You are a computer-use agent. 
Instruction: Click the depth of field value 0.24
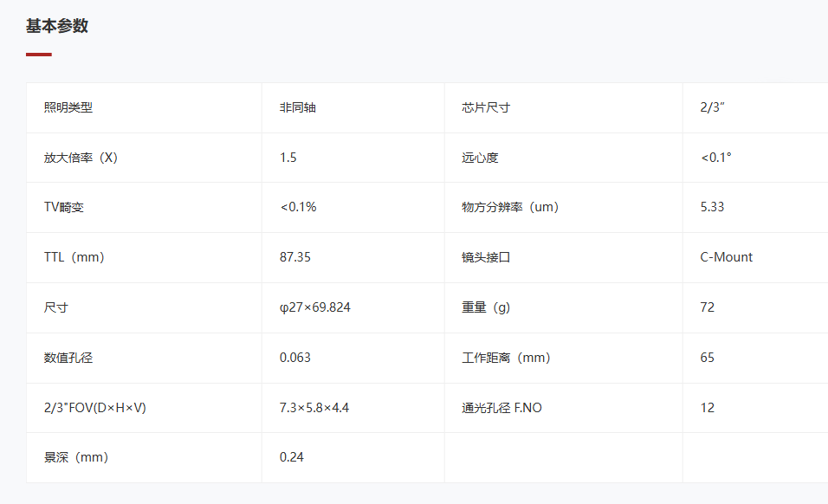pyautogui.click(x=292, y=457)
